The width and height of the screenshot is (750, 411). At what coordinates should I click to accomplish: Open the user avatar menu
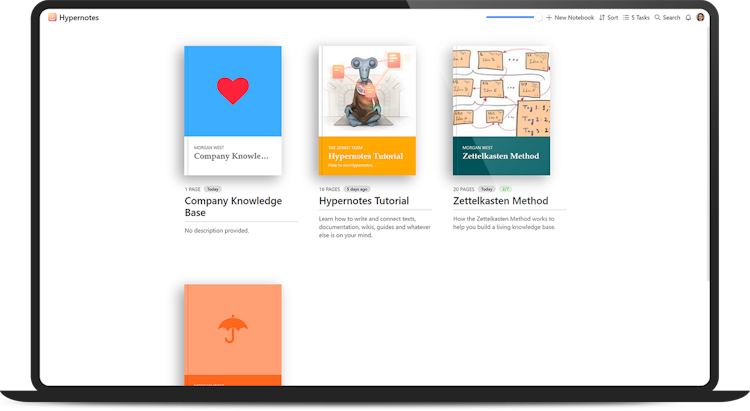[700, 17]
